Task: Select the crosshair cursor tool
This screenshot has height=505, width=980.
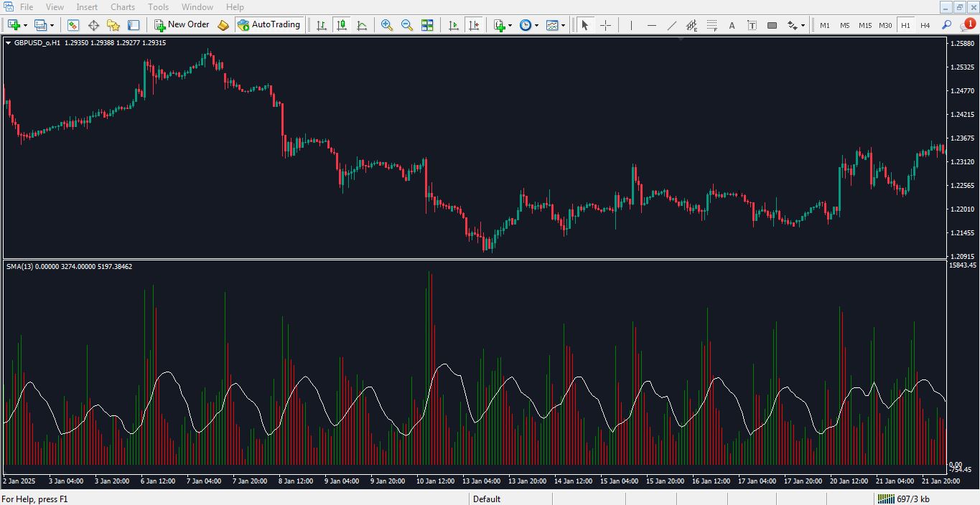Action: point(605,25)
